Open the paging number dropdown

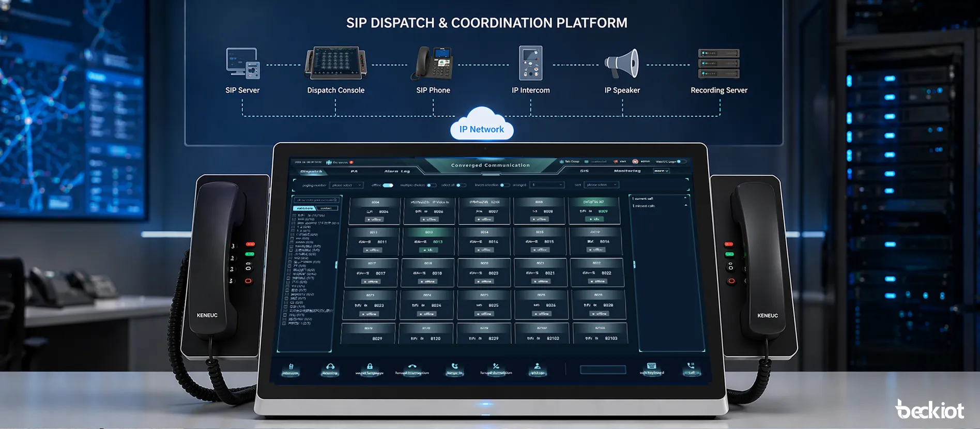pyautogui.click(x=346, y=185)
